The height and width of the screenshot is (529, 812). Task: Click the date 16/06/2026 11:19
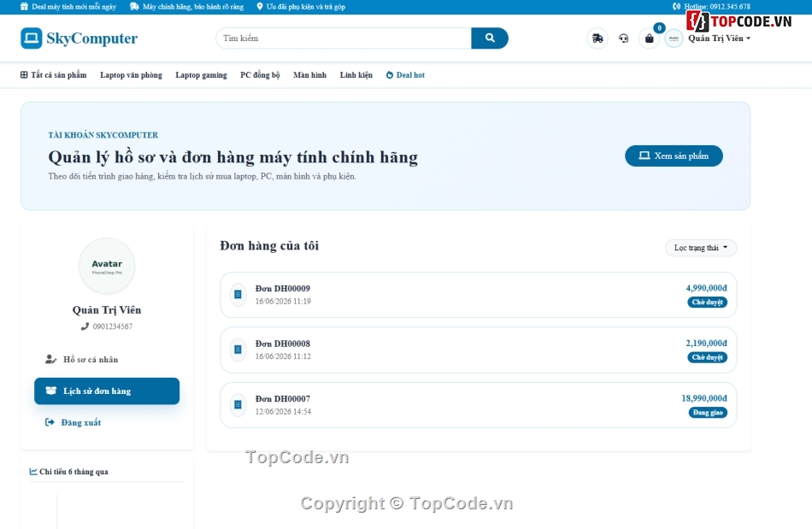283,302
